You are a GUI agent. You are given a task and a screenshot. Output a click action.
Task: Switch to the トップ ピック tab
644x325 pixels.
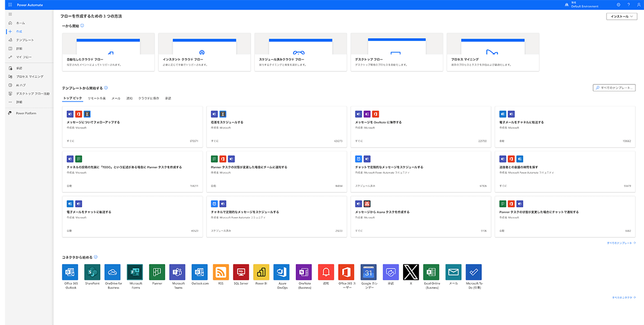coord(72,98)
